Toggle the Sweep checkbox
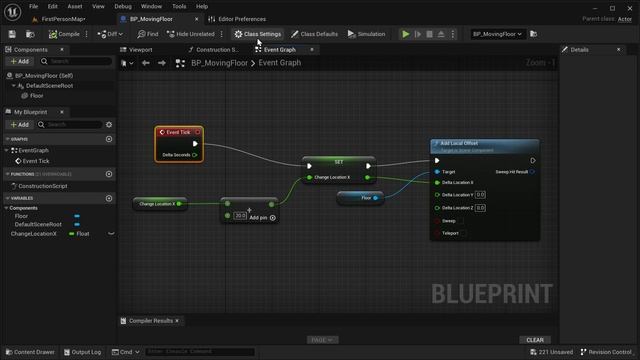The image size is (640, 360). (461, 221)
